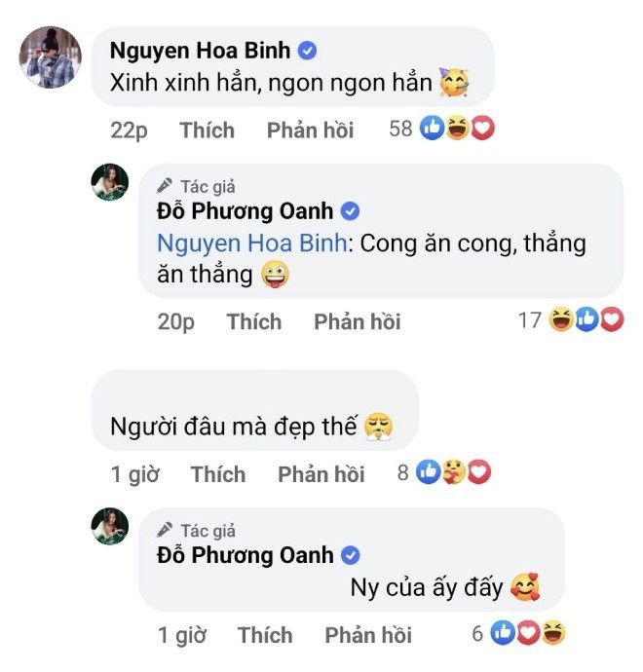Click the verified badge beside Nguyen Hoa Binh

click(307, 52)
